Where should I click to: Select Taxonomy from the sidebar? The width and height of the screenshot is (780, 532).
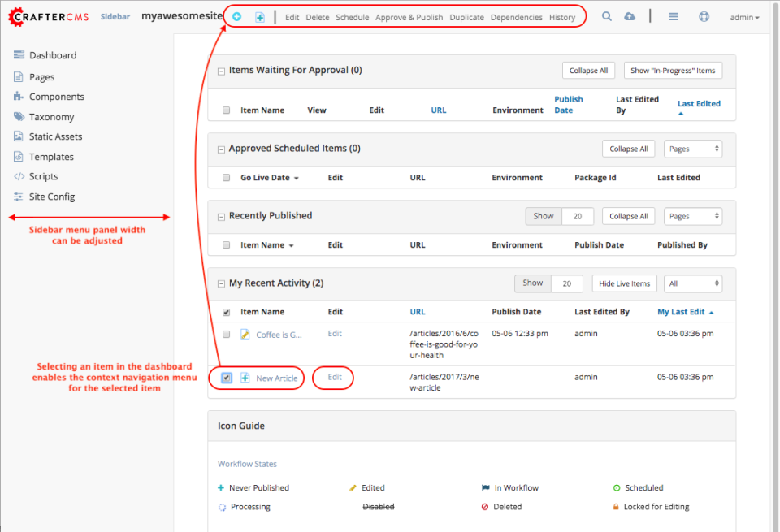point(47,116)
